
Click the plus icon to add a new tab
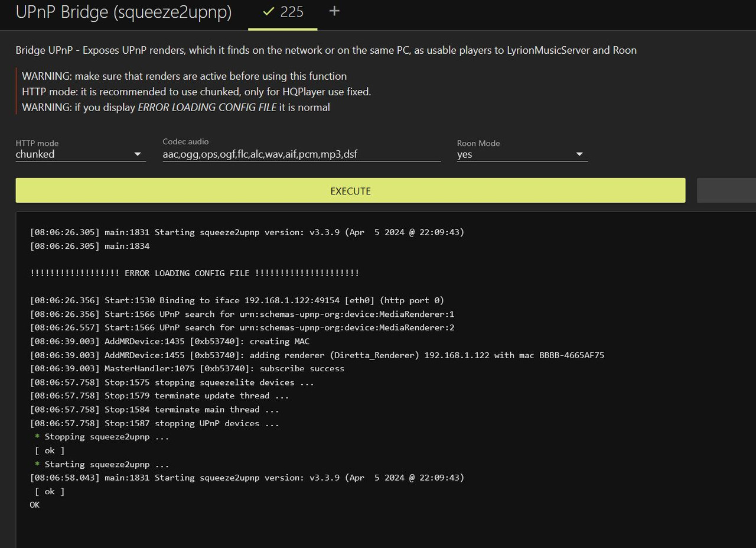[x=334, y=11]
